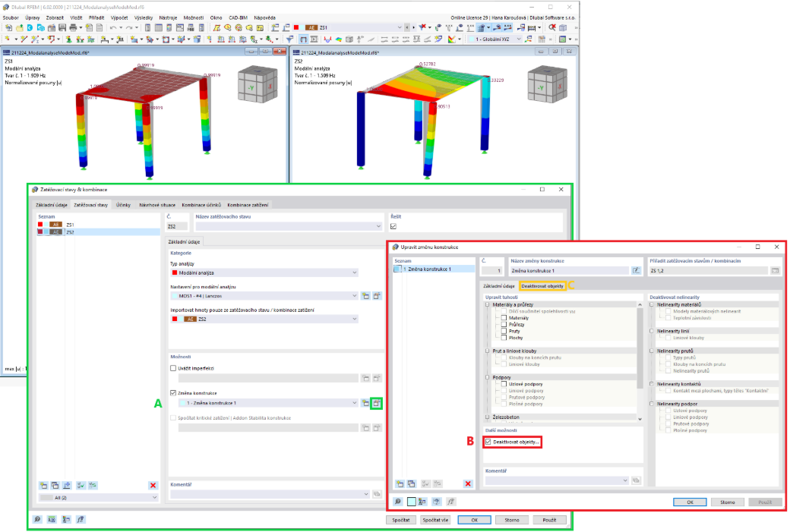Click the light blue color box at bottom of Upravit změnu konstrukce

(x=412, y=502)
